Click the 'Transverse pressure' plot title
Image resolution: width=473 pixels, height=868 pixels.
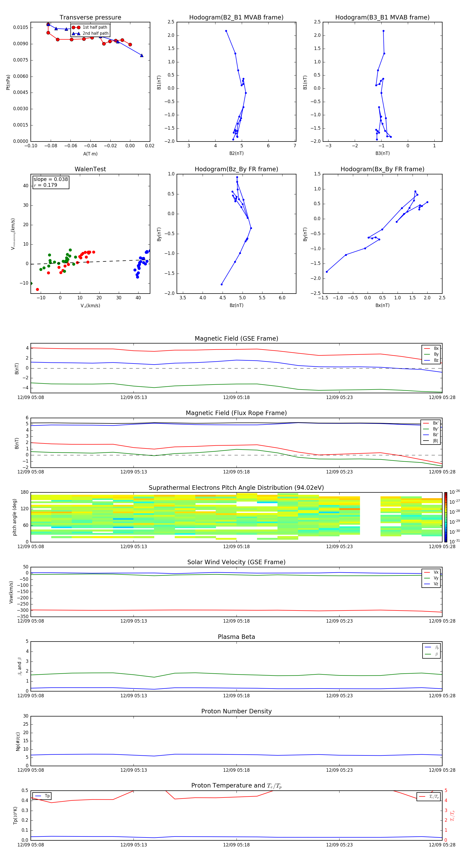pos(90,17)
